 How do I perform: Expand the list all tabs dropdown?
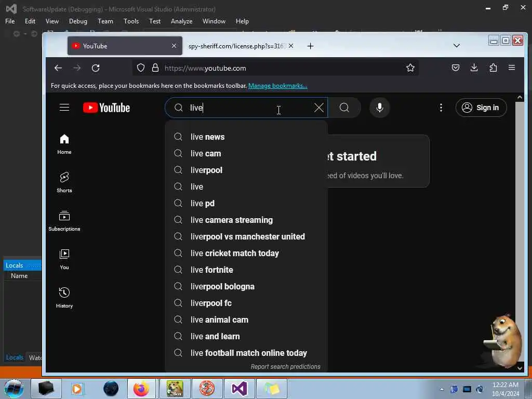point(456,46)
